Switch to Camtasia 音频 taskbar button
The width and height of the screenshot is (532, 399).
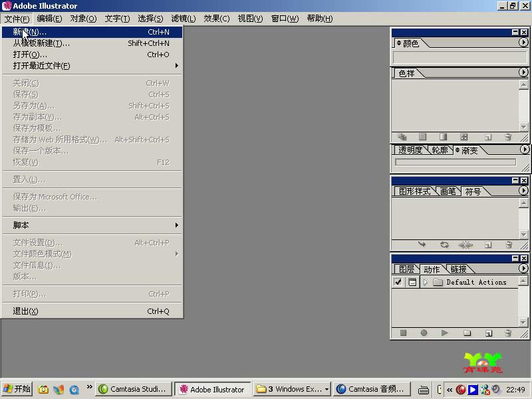372,389
